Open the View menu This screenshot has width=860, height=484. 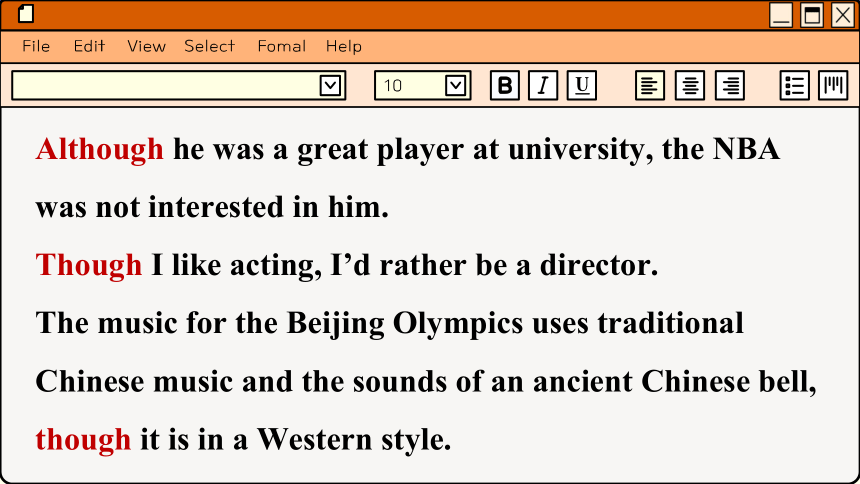pos(146,46)
